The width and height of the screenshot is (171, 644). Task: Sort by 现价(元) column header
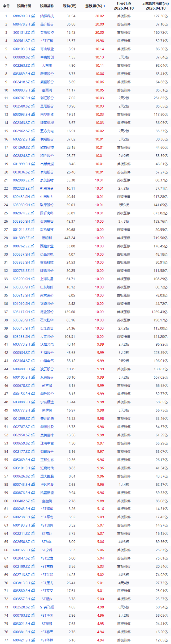point(69,6)
